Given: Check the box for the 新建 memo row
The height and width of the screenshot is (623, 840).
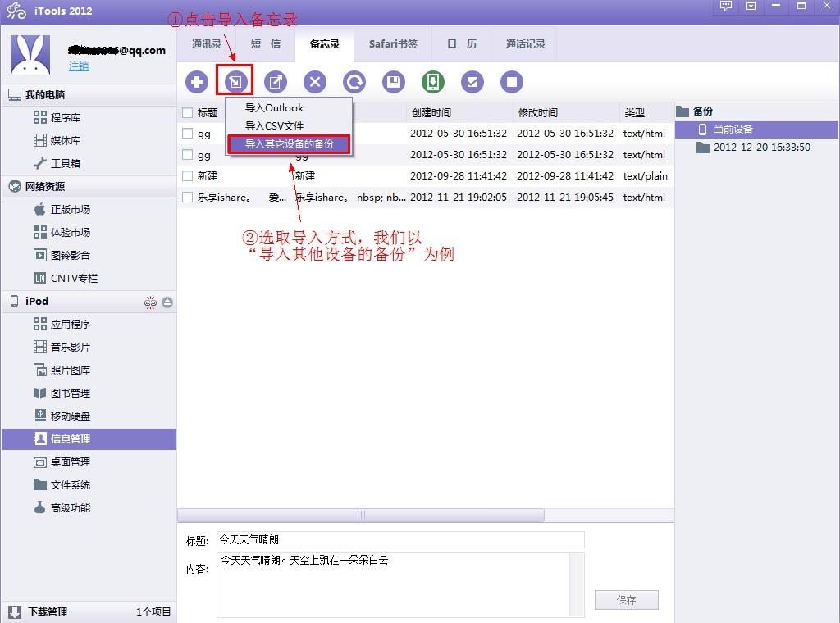Looking at the screenshot, I should 188,176.
